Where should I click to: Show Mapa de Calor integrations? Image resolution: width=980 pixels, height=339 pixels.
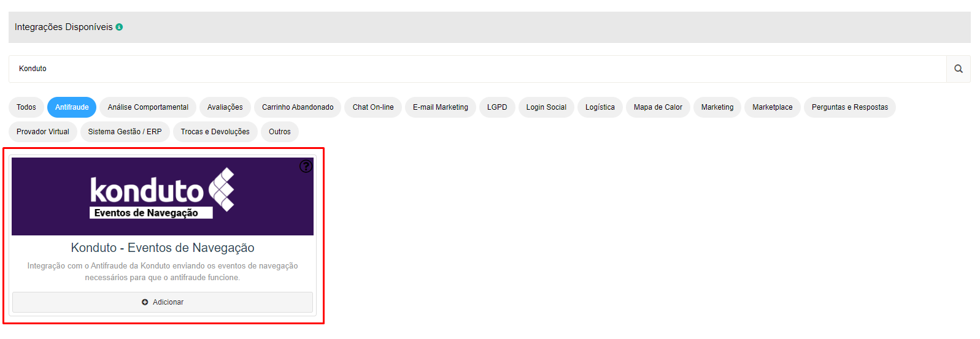click(658, 107)
